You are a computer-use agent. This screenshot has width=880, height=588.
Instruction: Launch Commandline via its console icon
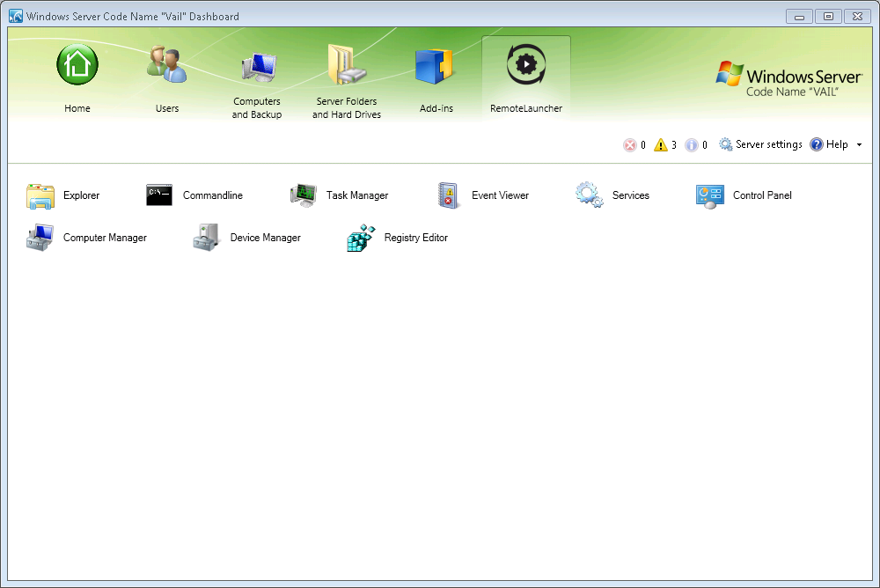click(158, 195)
